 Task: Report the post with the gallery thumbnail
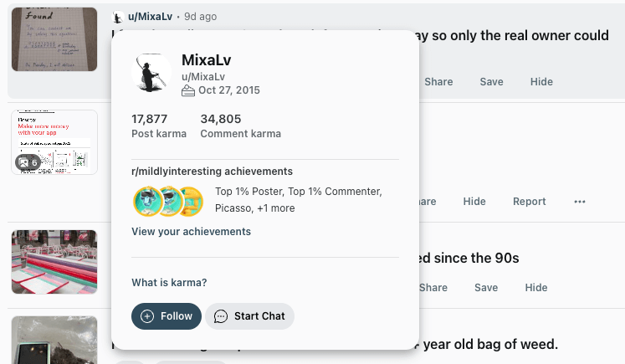(529, 202)
